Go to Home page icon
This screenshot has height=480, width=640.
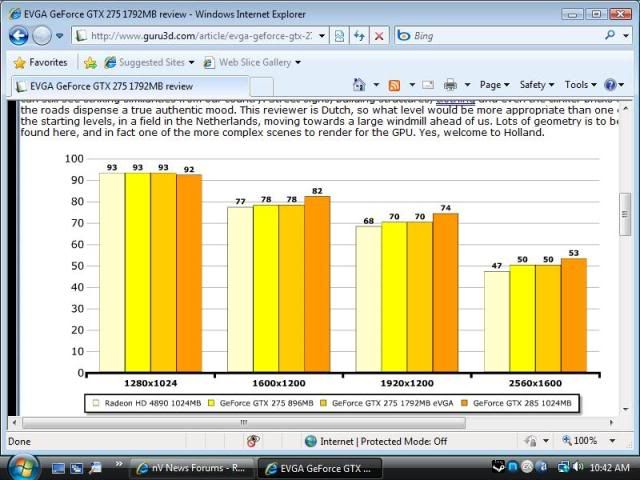coord(359,85)
